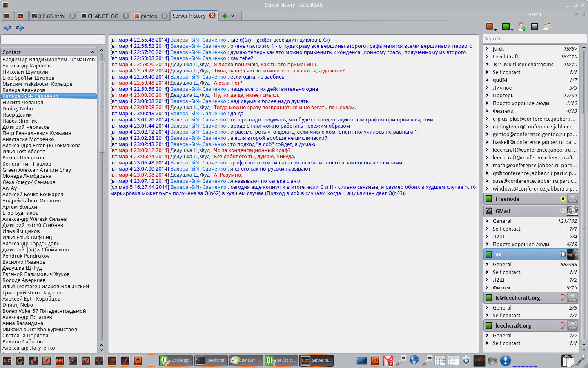The width and height of the screenshot is (588, 368).
Task: Expand the Прогеры group
Action: click(487, 95)
